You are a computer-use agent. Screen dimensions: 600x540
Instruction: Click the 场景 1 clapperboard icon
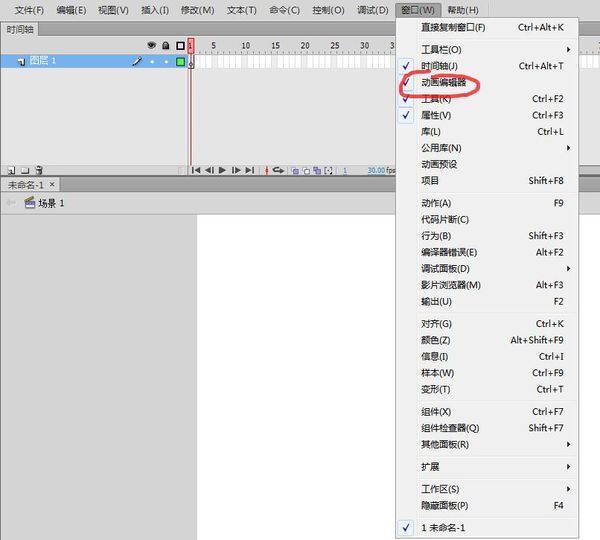pos(30,203)
